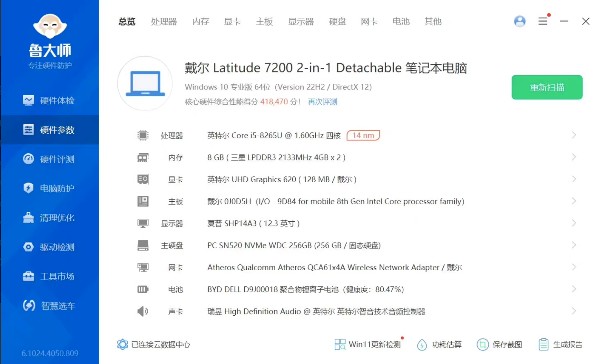The height and width of the screenshot is (364, 599).
Task: Click the processor chip icon
Action: pos(143,135)
